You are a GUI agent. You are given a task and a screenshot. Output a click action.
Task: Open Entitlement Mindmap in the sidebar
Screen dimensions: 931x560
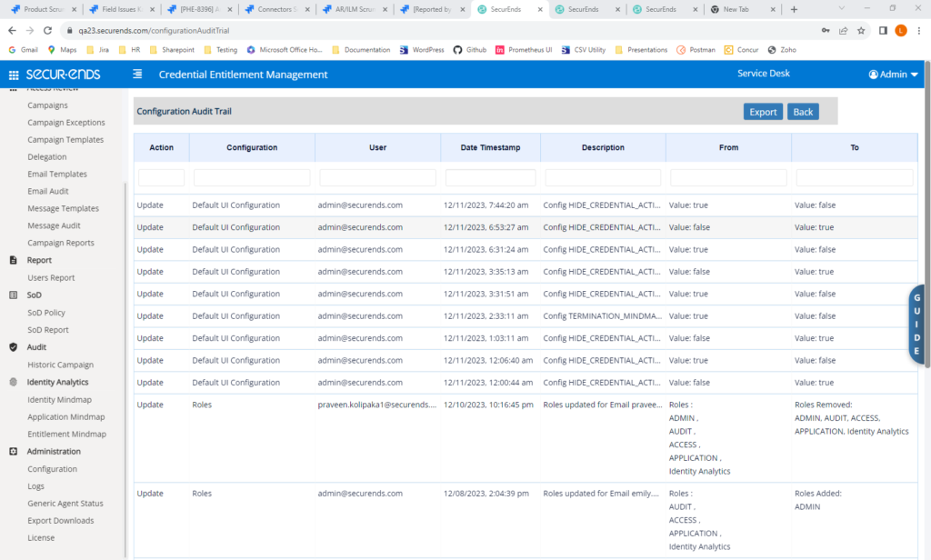[67, 435]
